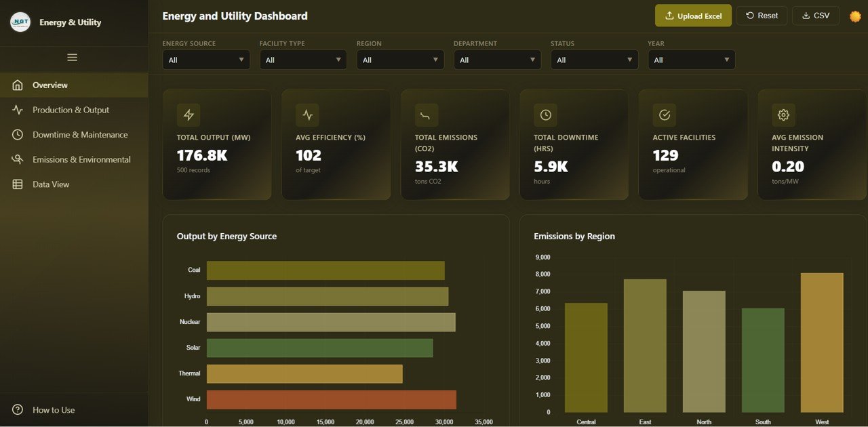Click the Energy & Utility company logo

[x=20, y=22]
